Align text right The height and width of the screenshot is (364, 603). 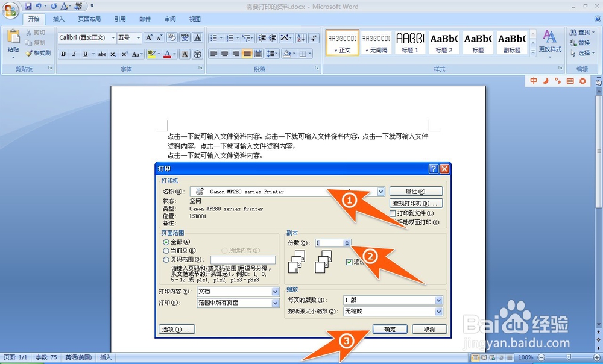click(236, 54)
